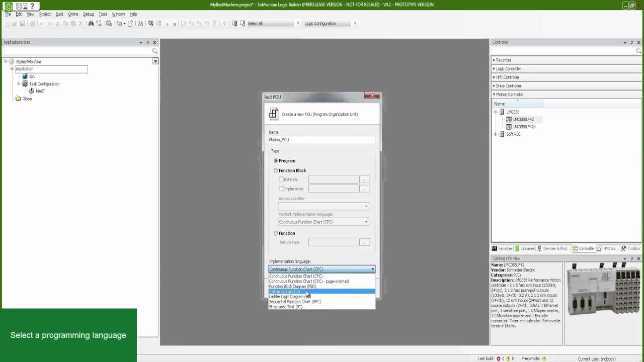Click the Start play icon in toolbar
This screenshot has height=362, width=644.
click(x=167, y=23)
